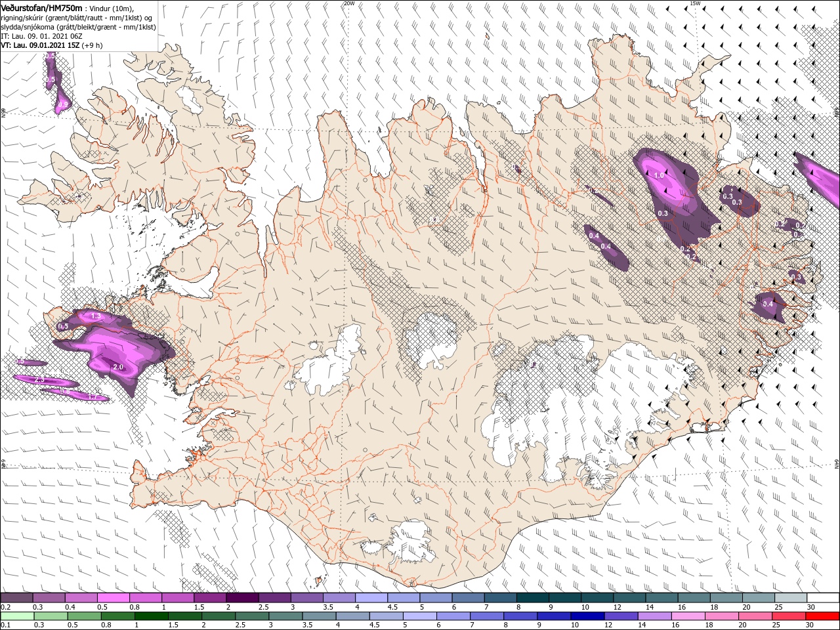
Task: Pick the deep blue '10' rain legend swatch
Action: [x=587, y=616]
